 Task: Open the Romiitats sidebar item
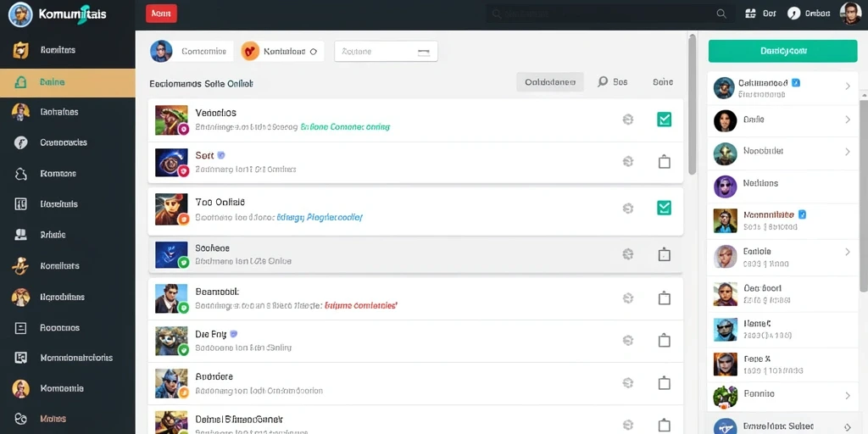coord(68,50)
